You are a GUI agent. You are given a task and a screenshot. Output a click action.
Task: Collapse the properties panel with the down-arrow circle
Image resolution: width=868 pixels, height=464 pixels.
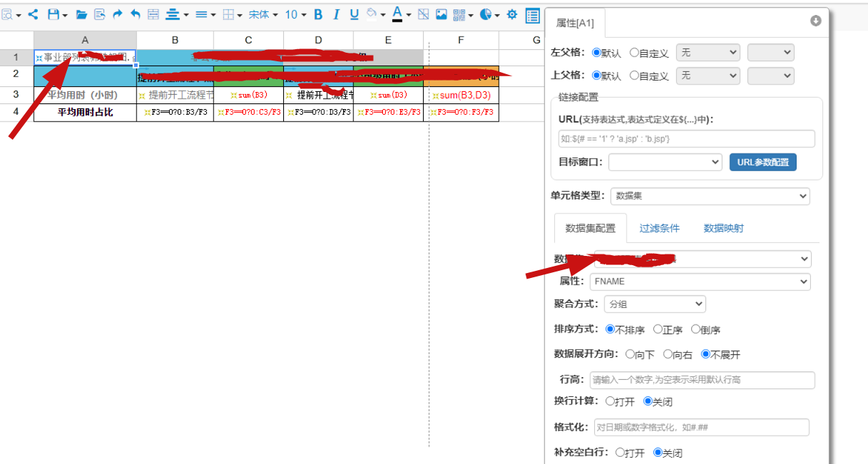click(816, 21)
